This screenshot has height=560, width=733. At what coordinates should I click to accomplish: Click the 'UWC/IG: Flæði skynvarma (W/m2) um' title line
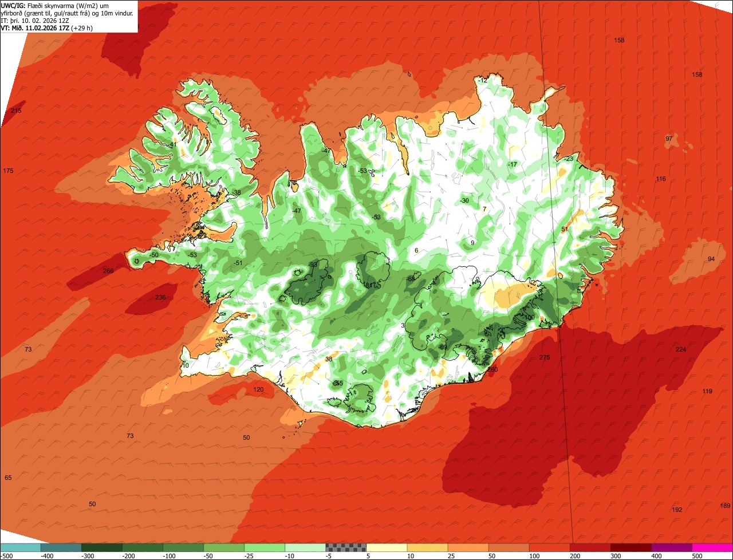pos(55,6)
